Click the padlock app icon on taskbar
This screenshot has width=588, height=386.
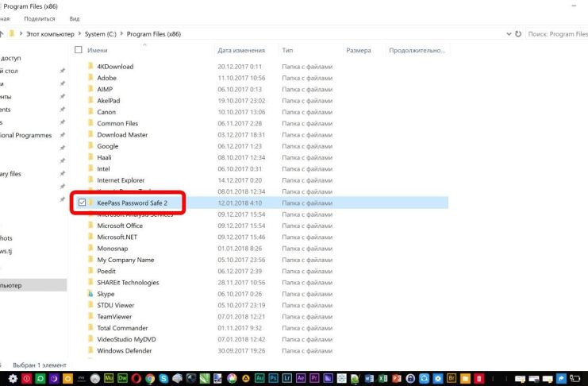coord(410,379)
